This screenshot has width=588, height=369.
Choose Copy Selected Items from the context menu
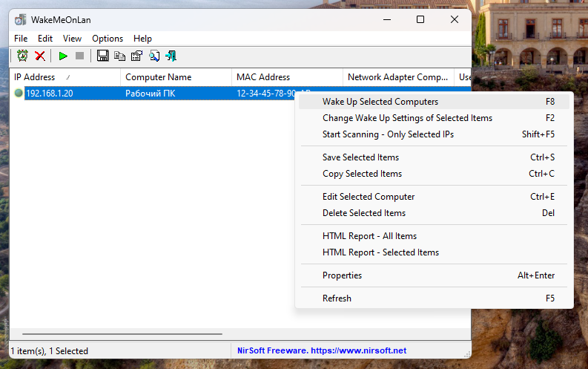(x=435, y=174)
